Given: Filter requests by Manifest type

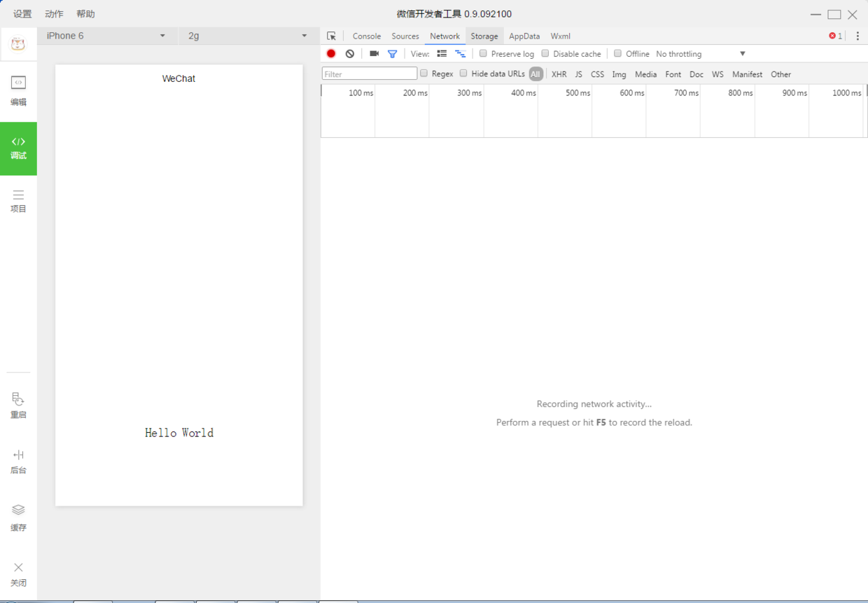Looking at the screenshot, I should 748,74.
